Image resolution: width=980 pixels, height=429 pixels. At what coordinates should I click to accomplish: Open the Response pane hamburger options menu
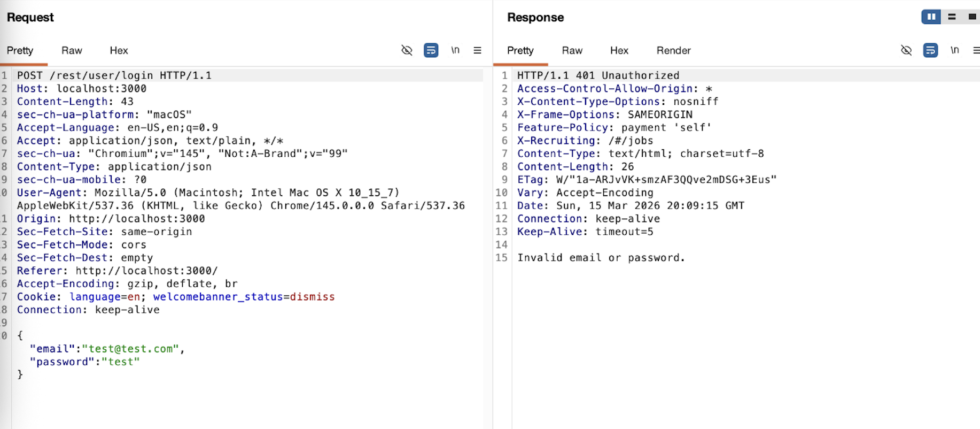(x=976, y=50)
